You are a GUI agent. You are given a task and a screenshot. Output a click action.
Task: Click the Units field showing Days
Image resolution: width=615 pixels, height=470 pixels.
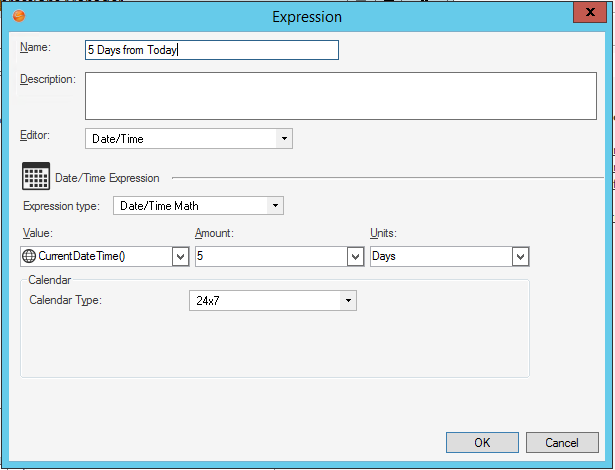pos(440,257)
